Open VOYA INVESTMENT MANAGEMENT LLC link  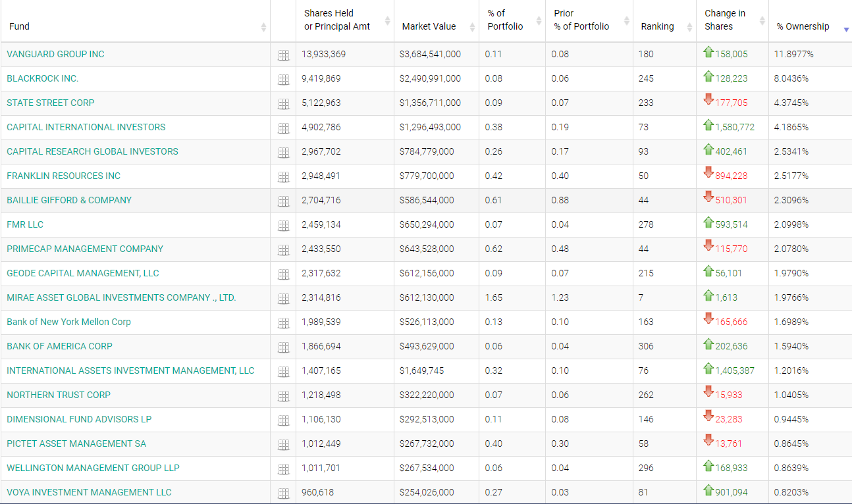(89, 492)
